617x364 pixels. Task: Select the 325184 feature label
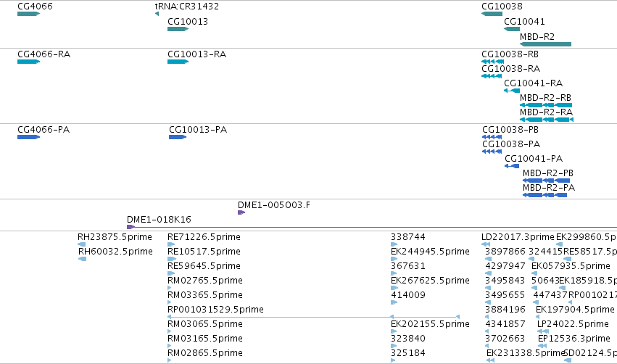(408, 353)
